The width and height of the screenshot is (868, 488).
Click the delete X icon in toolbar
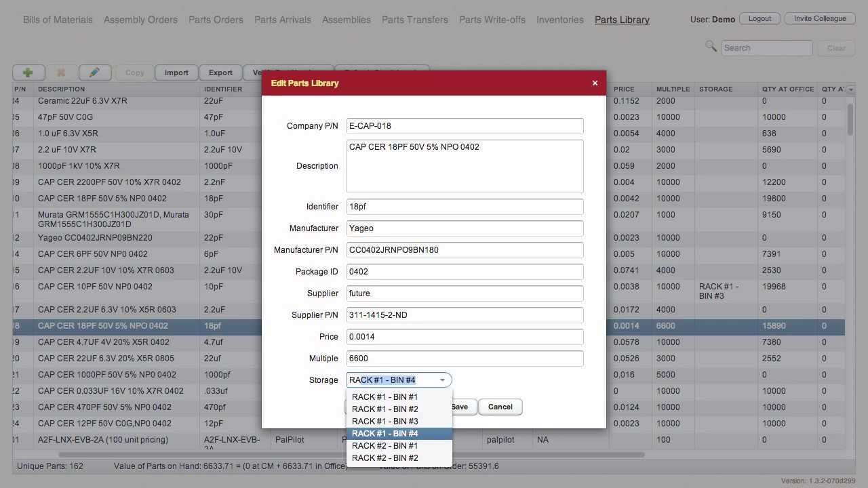click(x=61, y=73)
